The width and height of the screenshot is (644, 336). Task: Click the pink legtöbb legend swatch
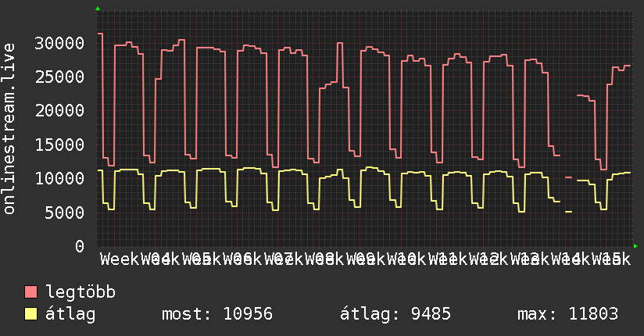point(30,292)
